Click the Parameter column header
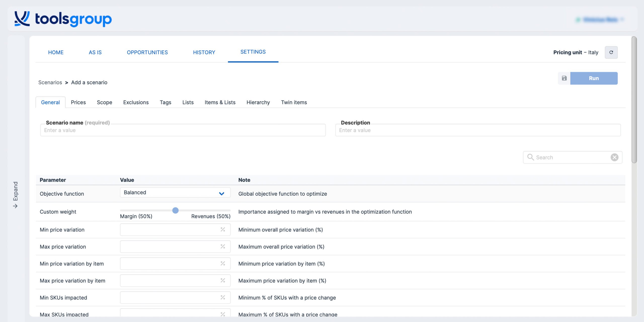Screen dimensions: 644x322 [x=53, y=180]
